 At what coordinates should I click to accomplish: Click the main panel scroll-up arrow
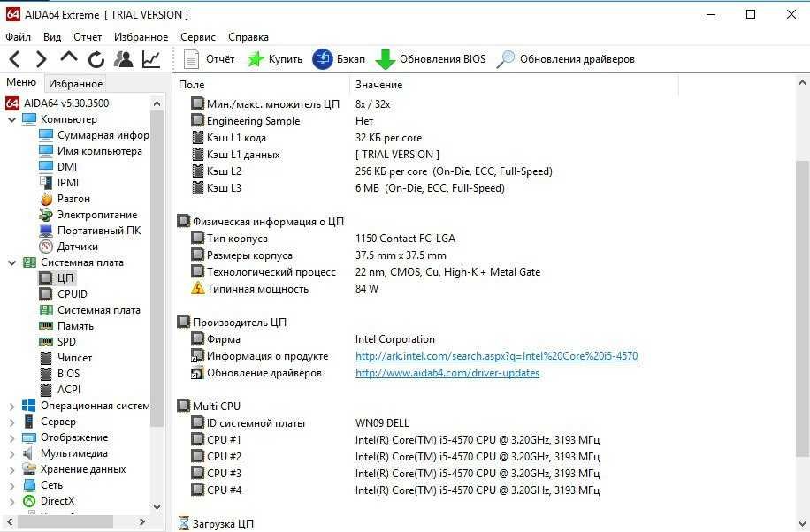(802, 82)
